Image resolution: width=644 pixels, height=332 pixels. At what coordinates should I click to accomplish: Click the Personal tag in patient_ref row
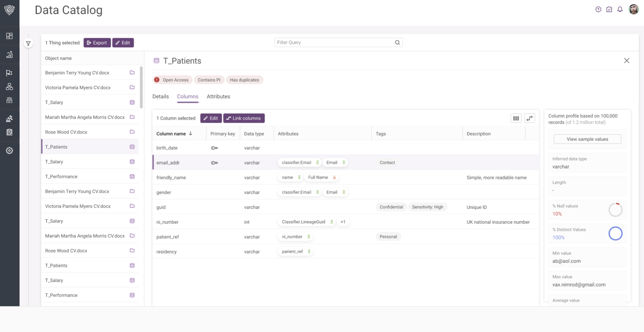pos(388,237)
